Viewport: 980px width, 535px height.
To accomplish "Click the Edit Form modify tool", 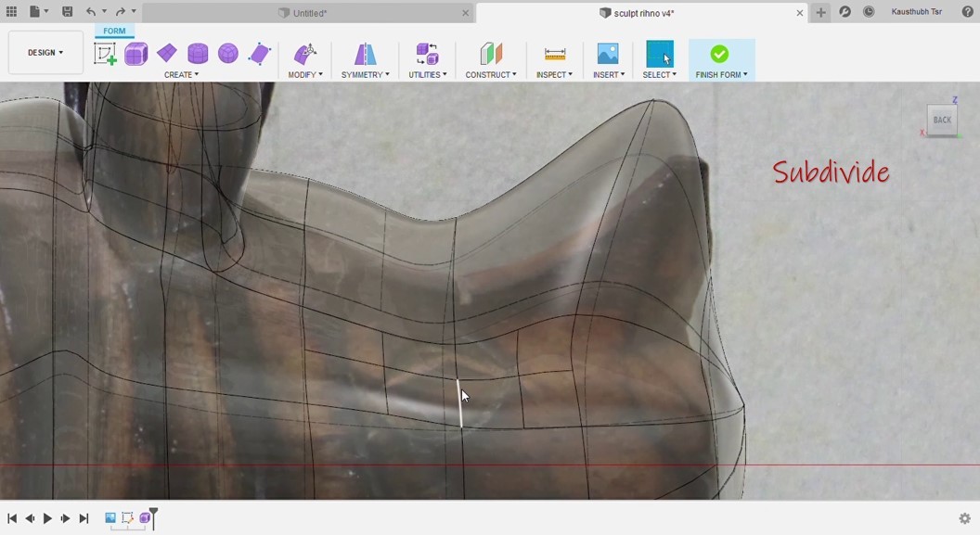I will coord(305,54).
